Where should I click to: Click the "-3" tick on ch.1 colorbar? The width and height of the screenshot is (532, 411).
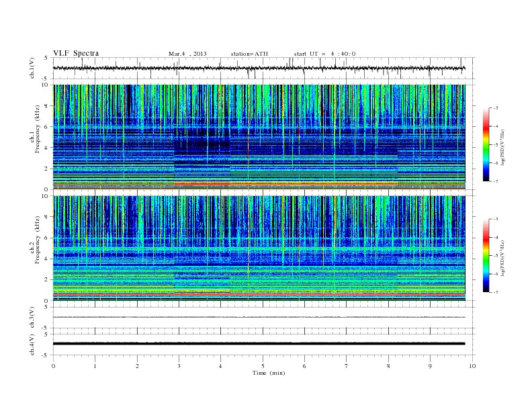(496, 108)
